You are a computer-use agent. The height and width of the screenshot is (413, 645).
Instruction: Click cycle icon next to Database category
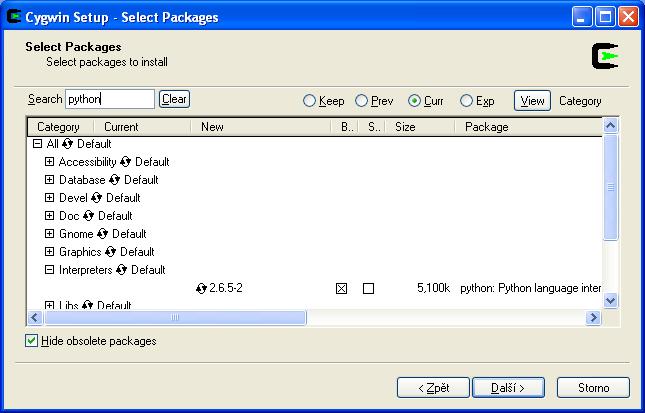coord(114,180)
